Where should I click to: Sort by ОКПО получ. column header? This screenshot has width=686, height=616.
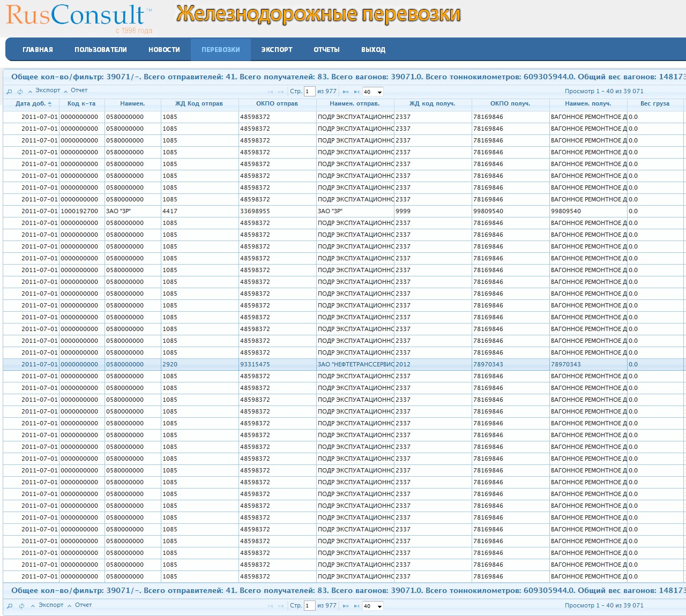click(x=510, y=104)
